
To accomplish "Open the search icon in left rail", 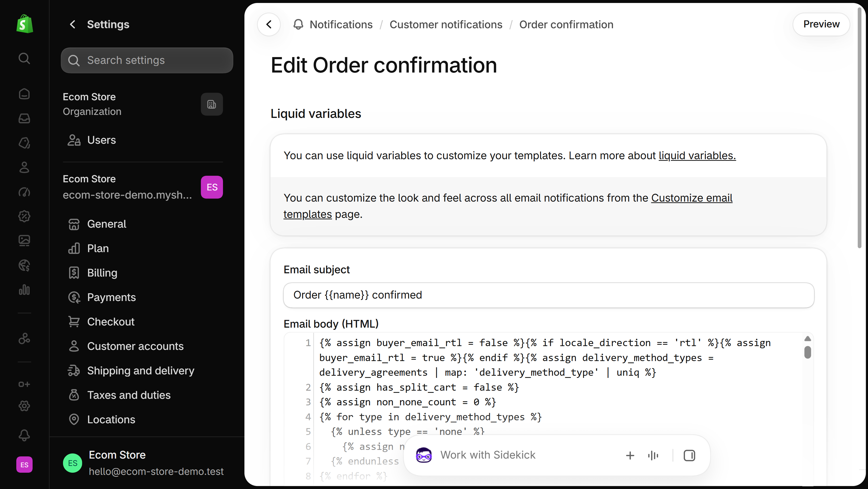I will click(x=24, y=58).
